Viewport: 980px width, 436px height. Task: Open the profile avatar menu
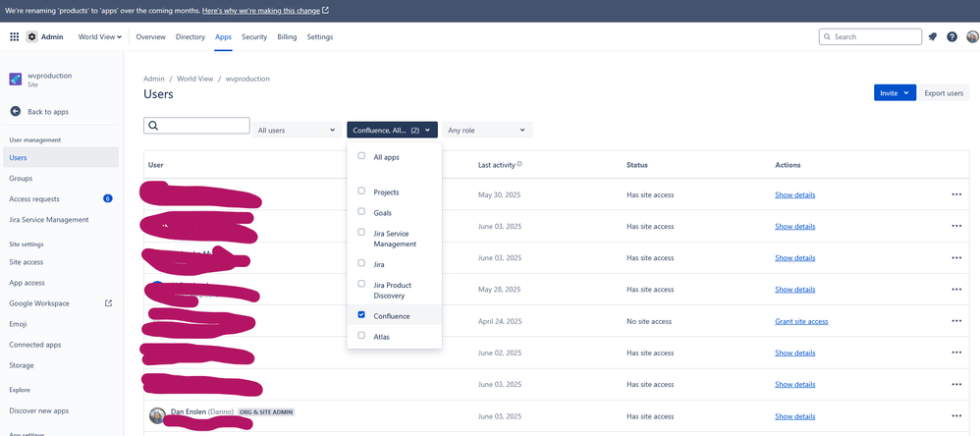point(972,37)
